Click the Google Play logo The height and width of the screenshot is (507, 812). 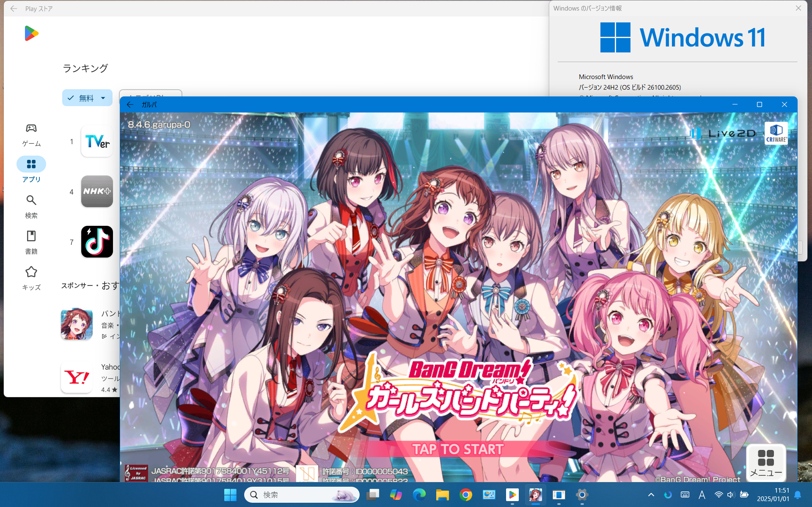(x=31, y=33)
